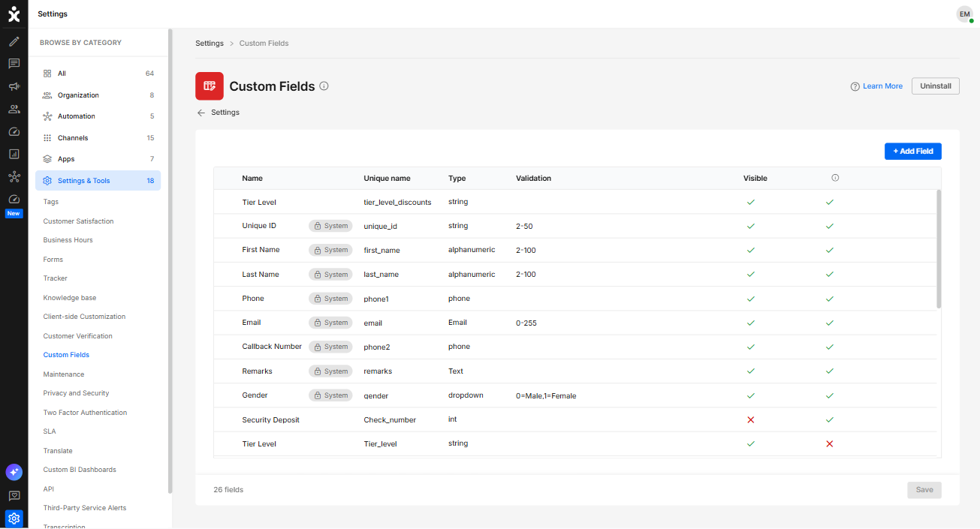Open the bar chart reports icon
Screen dimensions: 980x529
(x=14, y=155)
